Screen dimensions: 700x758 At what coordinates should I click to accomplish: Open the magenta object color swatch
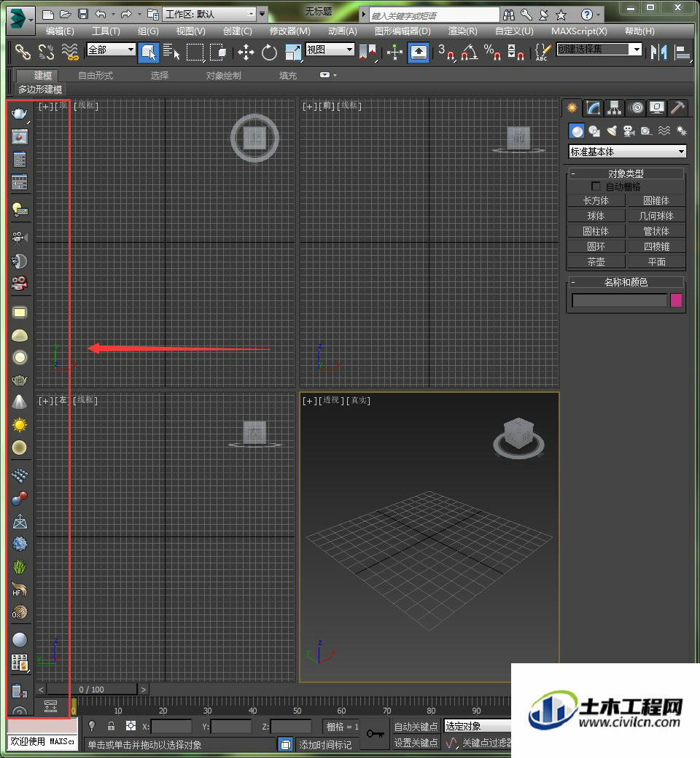point(676,300)
